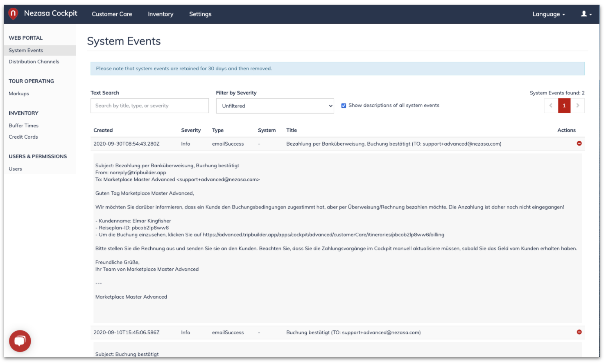Click the itinerary billing URL in the description
Viewport: 606px width, 364px height.
click(323, 235)
